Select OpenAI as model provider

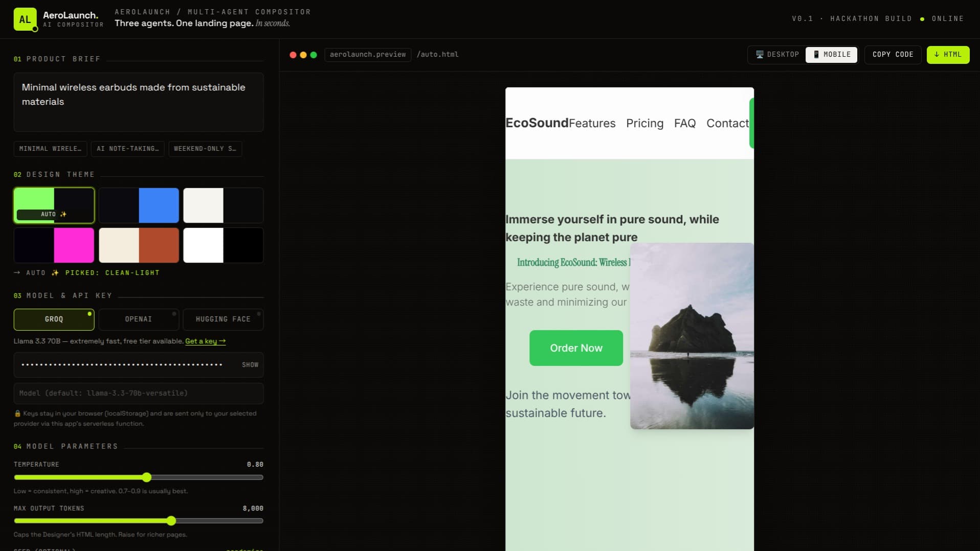pyautogui.click(x=139, y=319)
